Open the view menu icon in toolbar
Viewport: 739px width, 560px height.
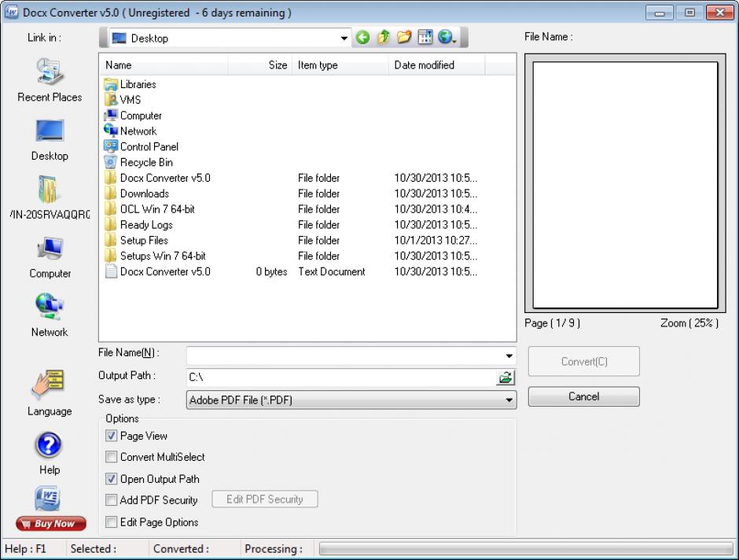click(425, 37)
